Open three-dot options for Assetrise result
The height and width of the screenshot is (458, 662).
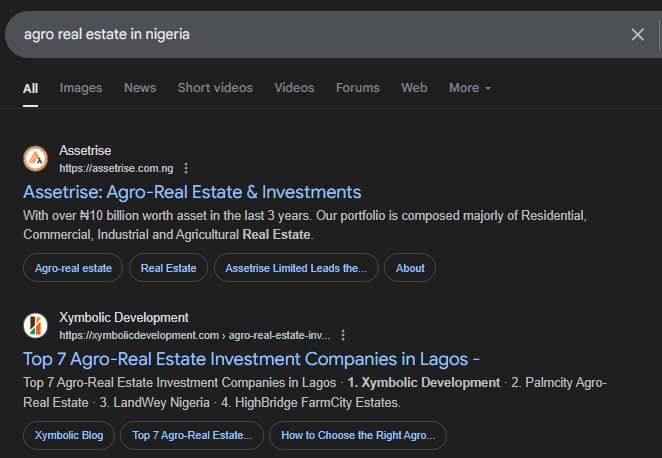[186, 168]
